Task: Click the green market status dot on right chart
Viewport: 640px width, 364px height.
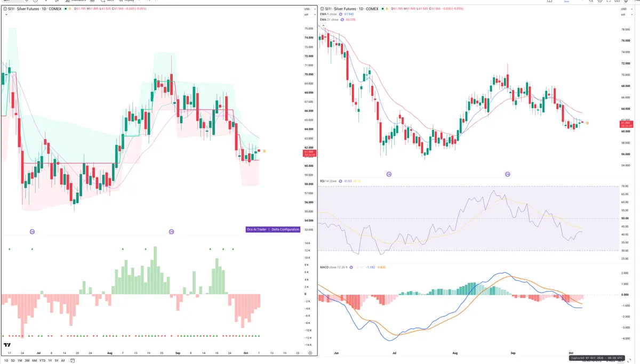Action: click(x=382, y=9)
